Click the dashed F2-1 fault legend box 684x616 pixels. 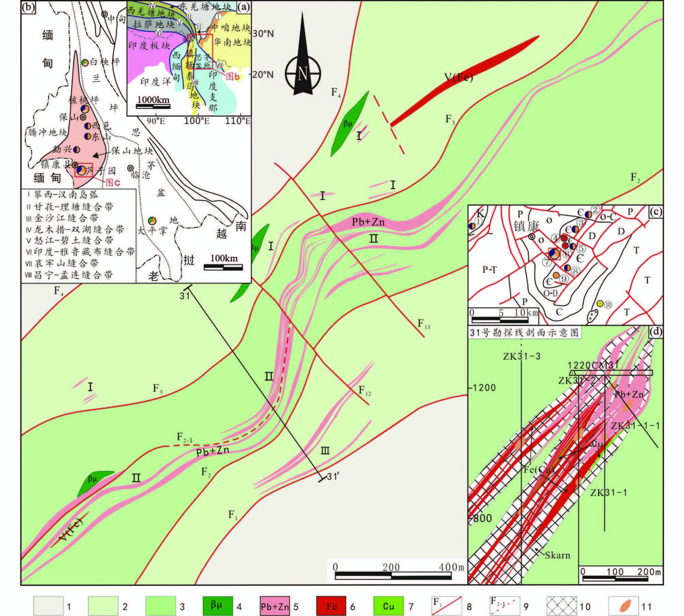pyautogui.click(x=504, y=605)
